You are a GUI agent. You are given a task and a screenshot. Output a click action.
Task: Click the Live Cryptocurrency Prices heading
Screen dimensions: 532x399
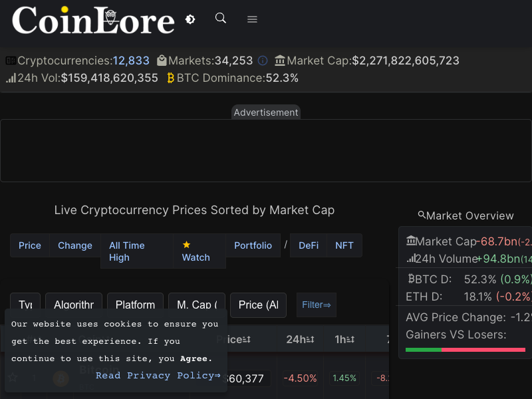tap(194, 210)
